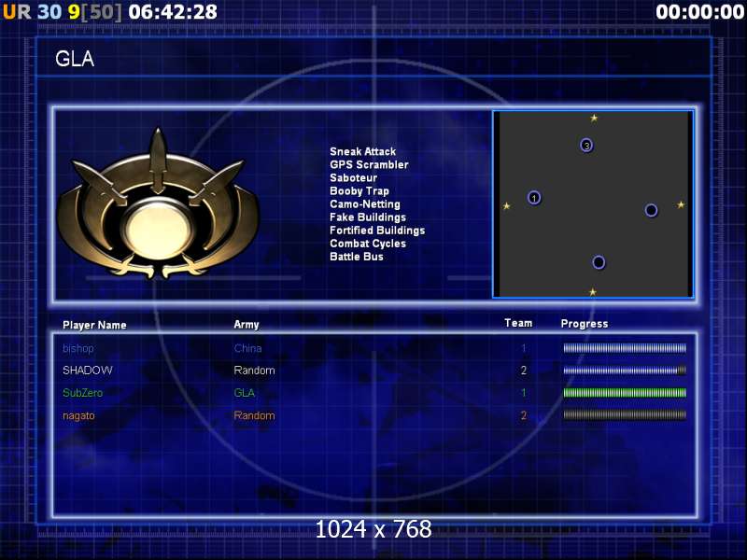Click bishop's army China
Screen dimensions: 747x560
(247, 348)
